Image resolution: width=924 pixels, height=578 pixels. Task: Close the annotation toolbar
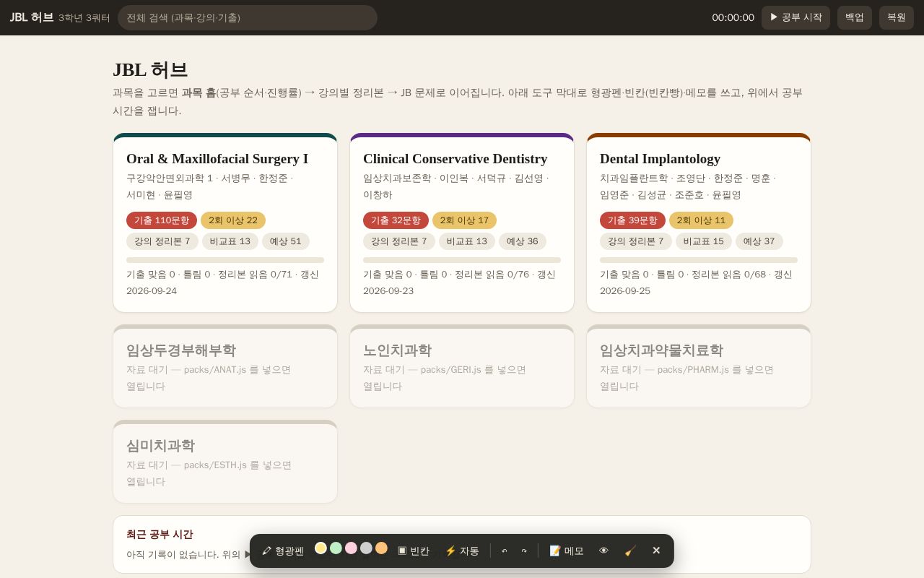point(656,551)
